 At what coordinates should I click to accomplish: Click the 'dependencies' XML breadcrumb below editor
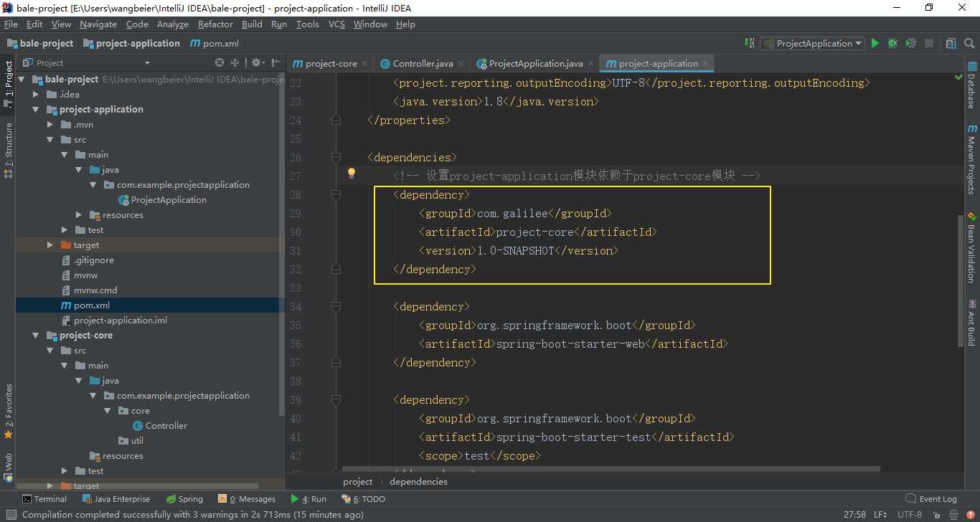click(x=418, y=482)
